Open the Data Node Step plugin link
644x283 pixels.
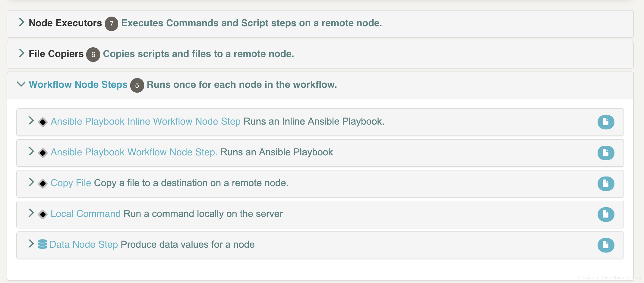(x=84, y=245)
